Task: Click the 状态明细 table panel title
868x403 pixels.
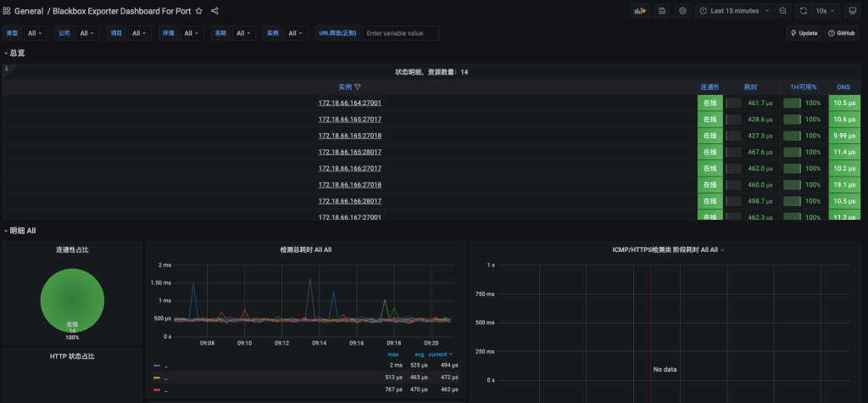Action: coord(431,72)
